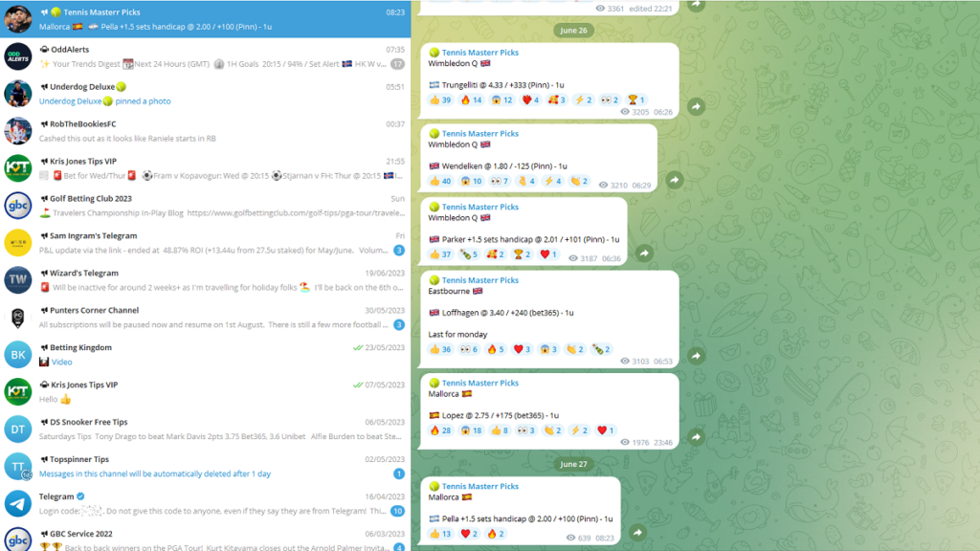Click the DS Snooker Free Tips avatar
980x551 pixels.
coord(17,430)
